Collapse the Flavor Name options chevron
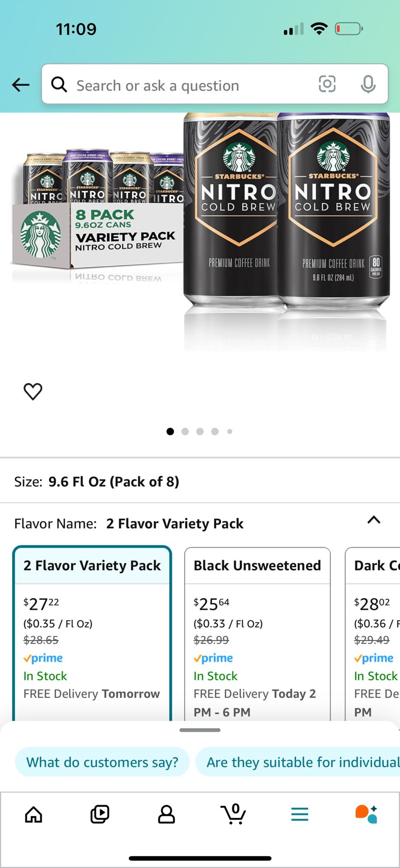Image resolution: width=400 pixels, height=868 pixels. coord(374,520)
